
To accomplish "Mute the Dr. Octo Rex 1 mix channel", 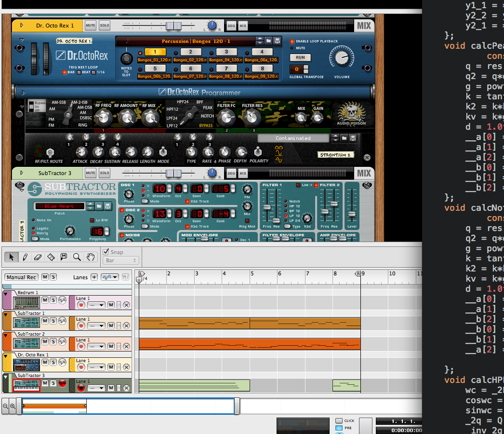I will 90,26.
